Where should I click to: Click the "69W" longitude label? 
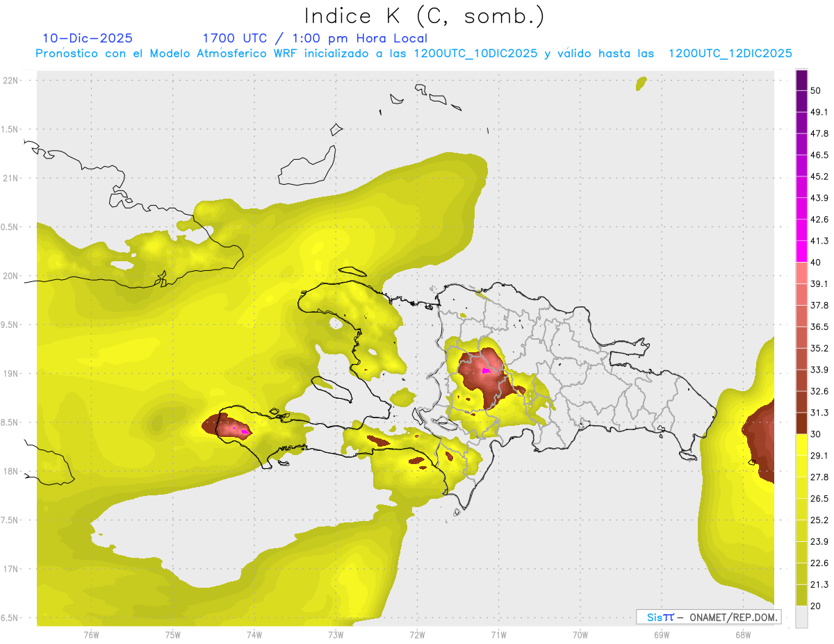662,635
